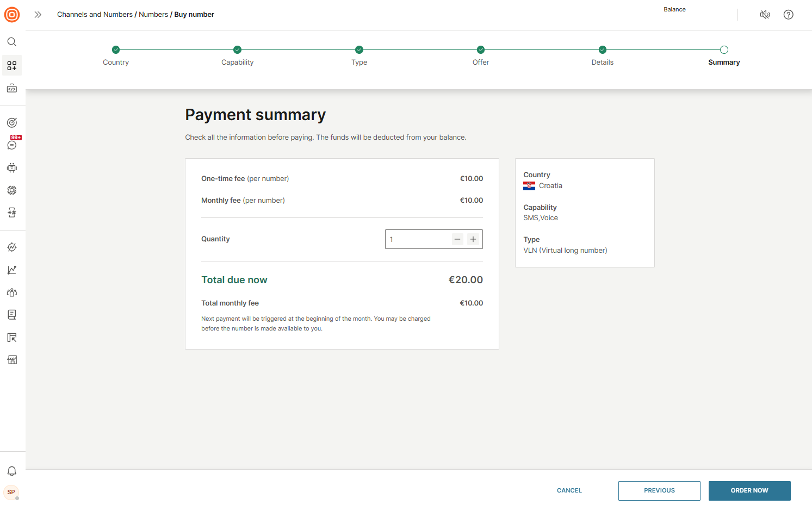Viewport: 812px width, 511px height.
Task: Toggle the muted sound icon
Action: tap(765, 15)
